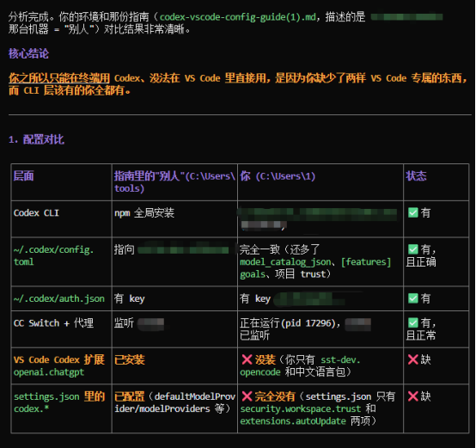Screen dimensions: 476x448
Task: Click the 你 (C:\Users\1) column header
Action: click(x=278, y=176)
